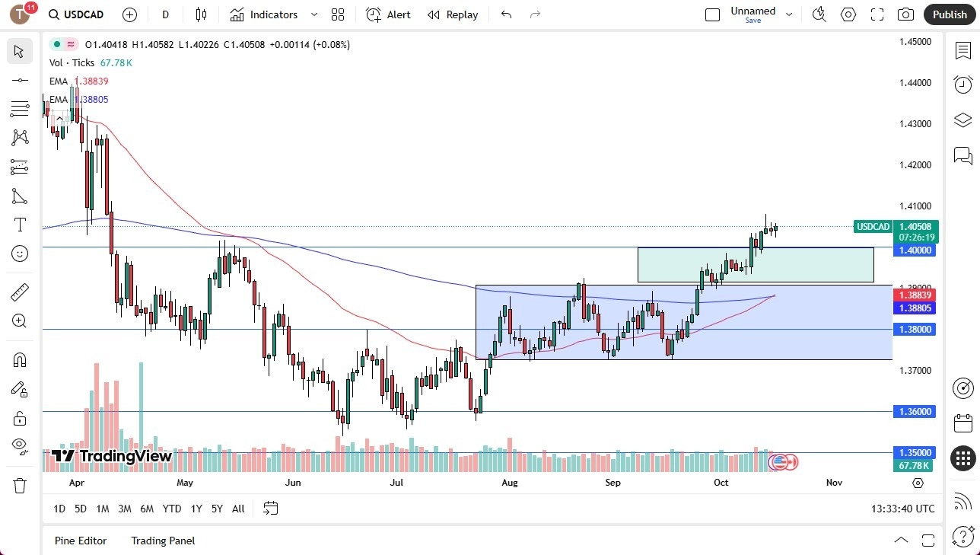Expand the Unnamed layout dropdown
980x555 pixels.
point(789,13)
